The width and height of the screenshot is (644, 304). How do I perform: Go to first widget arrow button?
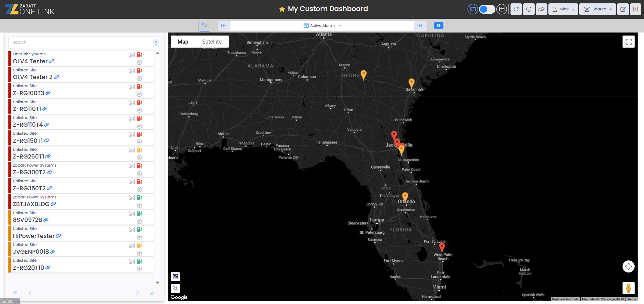(224, 25)
